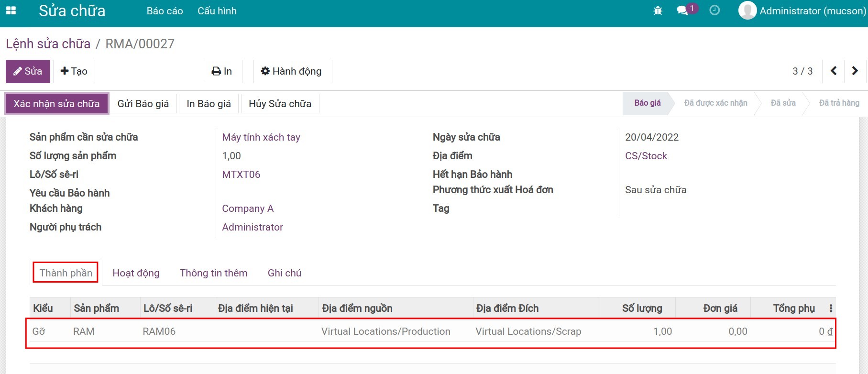Image resolution: width=868 pixels, height=374 pixels.
Task: Switch to the Hoạt động tab
Action: tap(136, 273)
